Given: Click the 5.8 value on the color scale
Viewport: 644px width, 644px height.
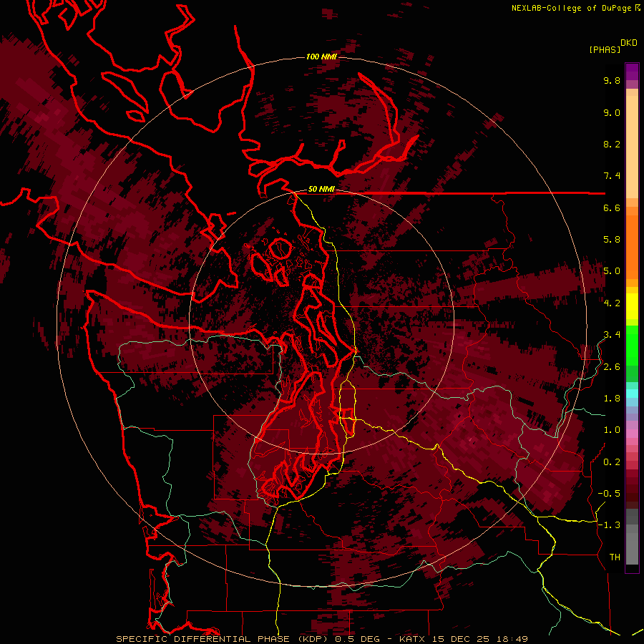Looking at the screenshot, I should point(612,240).
